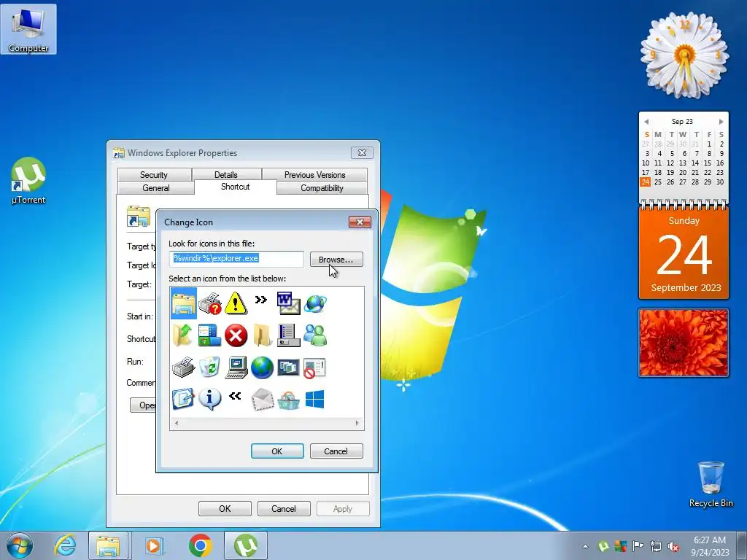Click OK in Windows Explorer Properties
747x560 pixels.
coord(225,508)
